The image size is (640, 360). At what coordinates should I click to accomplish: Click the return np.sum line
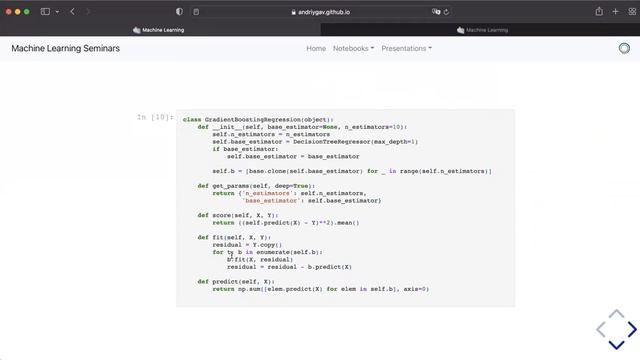(x=320, y=289)
